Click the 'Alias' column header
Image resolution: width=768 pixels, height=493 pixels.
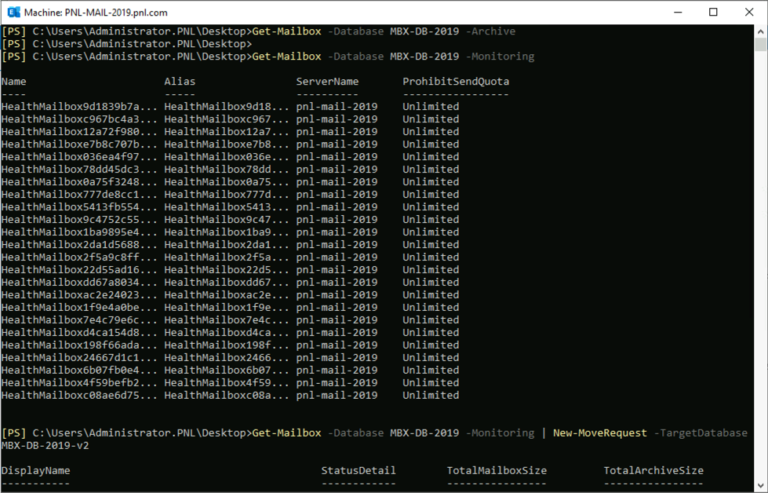click(179, 82)
